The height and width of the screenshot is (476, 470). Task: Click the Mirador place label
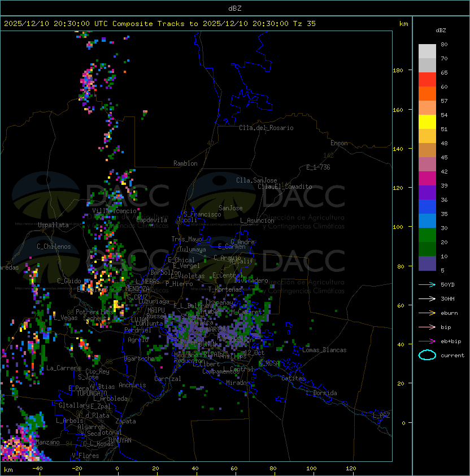point(238,383)
